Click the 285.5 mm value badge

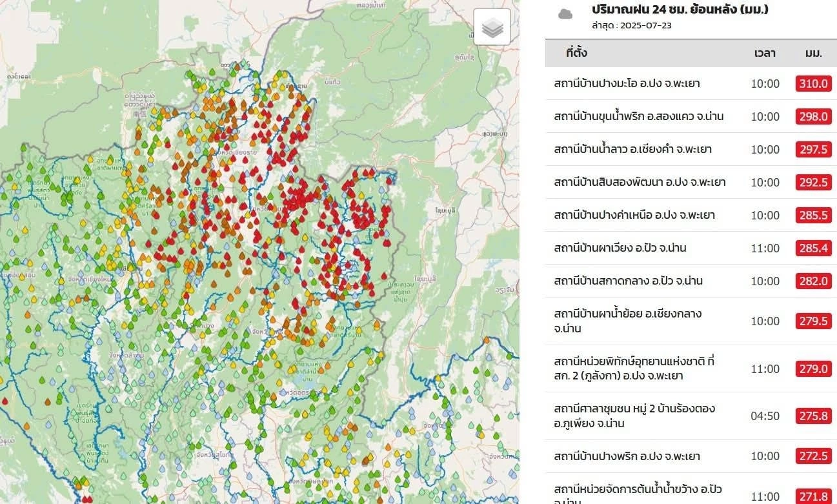coord(813,215)
